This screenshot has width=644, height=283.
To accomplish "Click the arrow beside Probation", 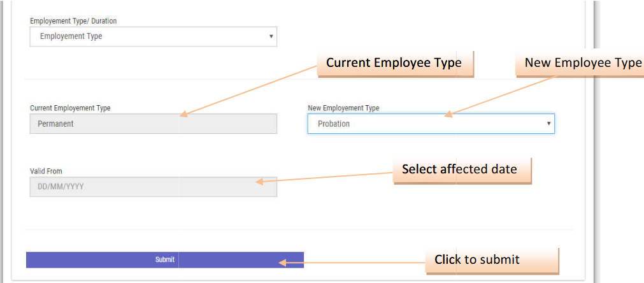I will (548, 124).
